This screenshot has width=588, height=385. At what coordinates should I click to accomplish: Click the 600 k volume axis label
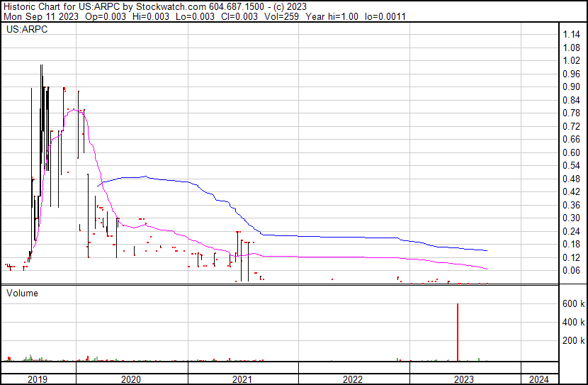point(573,303)
